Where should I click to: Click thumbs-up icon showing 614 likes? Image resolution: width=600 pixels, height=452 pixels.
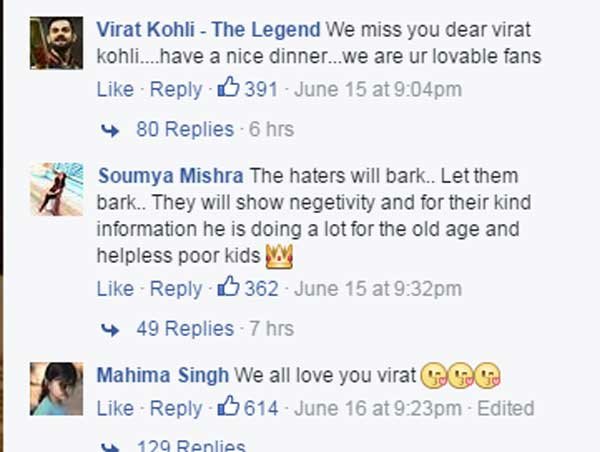pyautogui.click(x=228, y=406)
